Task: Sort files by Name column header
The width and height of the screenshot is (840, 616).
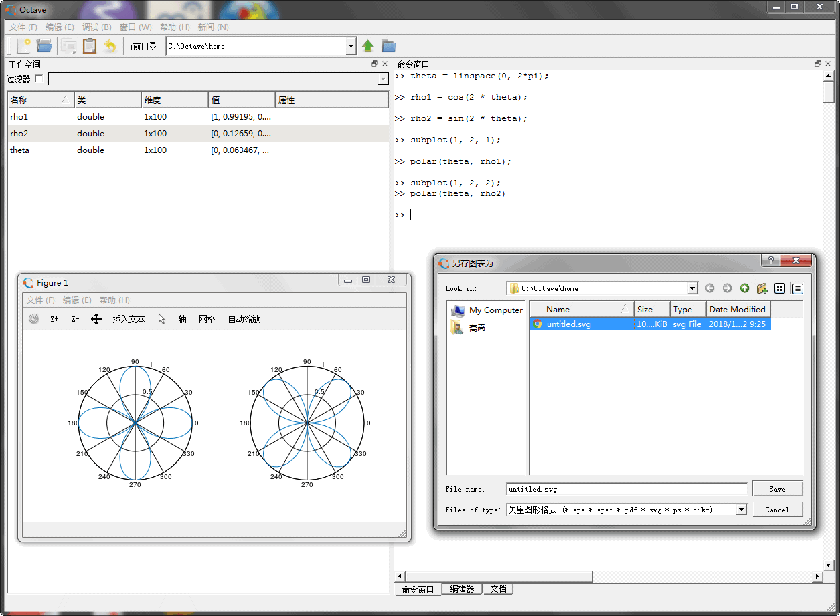Action: pos(582,309)
